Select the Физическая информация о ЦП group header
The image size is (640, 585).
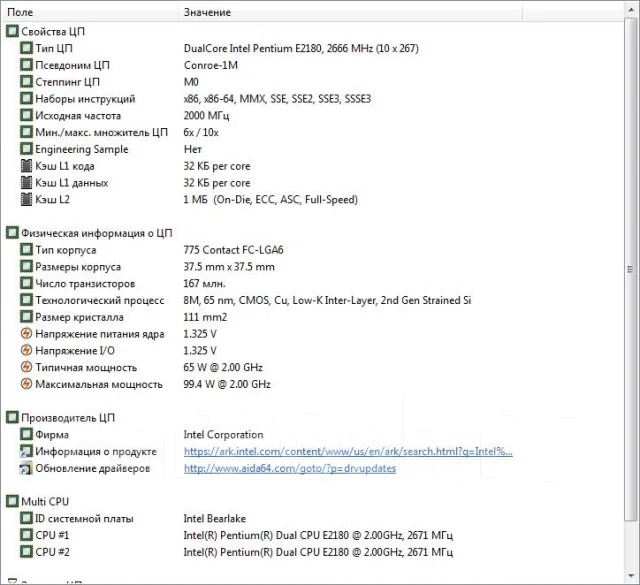tap(97, 233)
